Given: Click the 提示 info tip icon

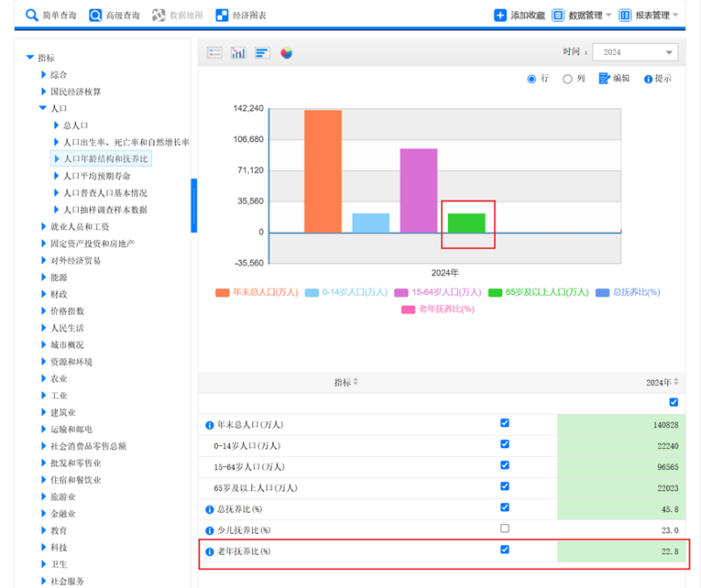Looking at the screenshot, I should 648,79.
